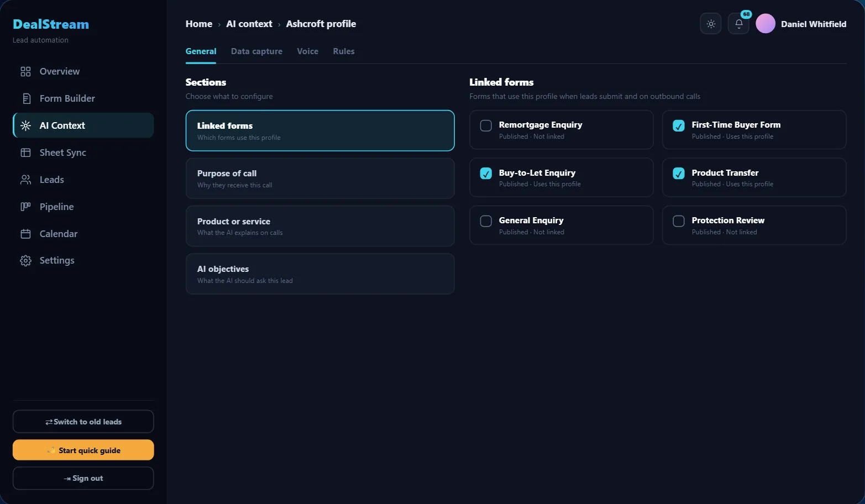Screen dimensions: 865x504
Task: Open Pipeline in the sidebar
Action: [83, 207]
